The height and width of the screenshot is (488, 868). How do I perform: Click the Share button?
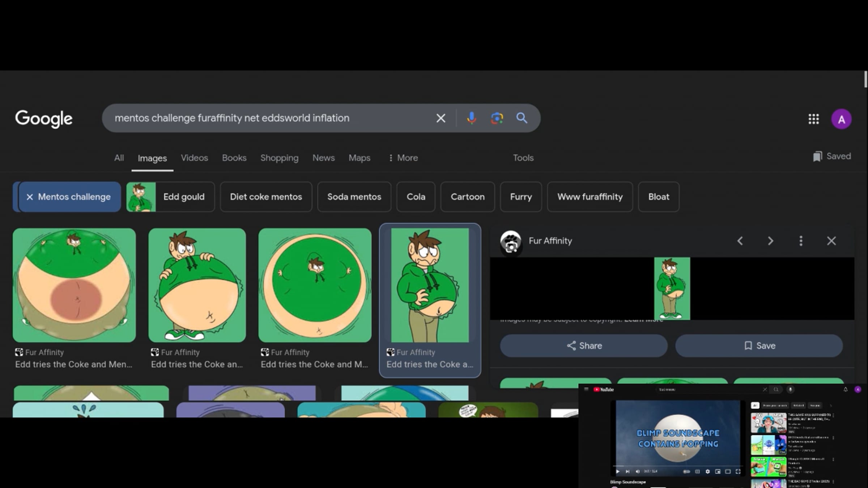tap(584, 346)
